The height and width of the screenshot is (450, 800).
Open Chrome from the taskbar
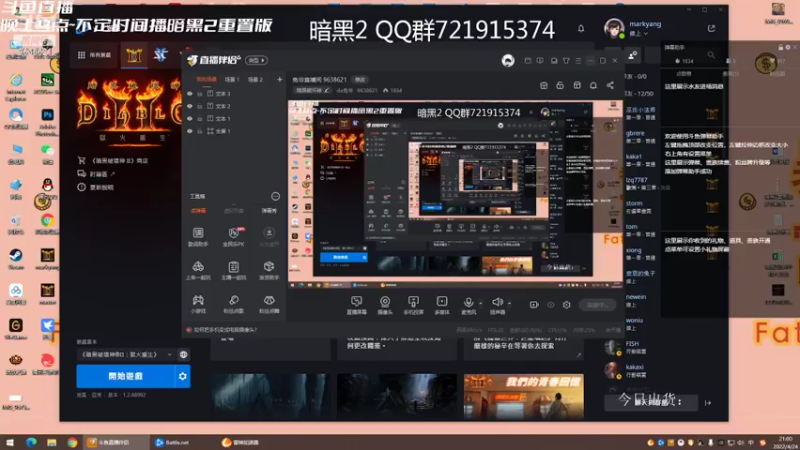coord(72,442)
